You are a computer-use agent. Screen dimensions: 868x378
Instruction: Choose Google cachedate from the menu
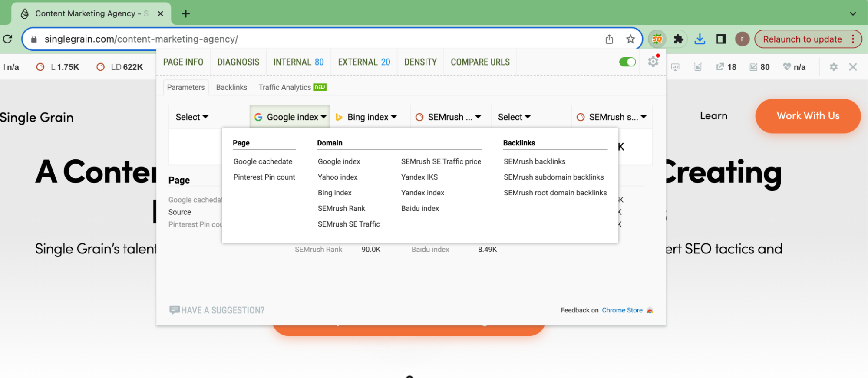click(x=263, y=161)
